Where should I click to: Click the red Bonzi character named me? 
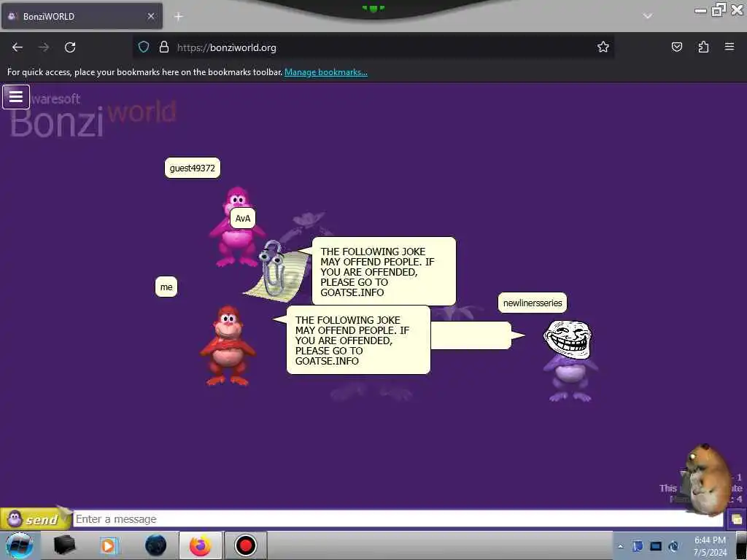click(x=228, y=346)
